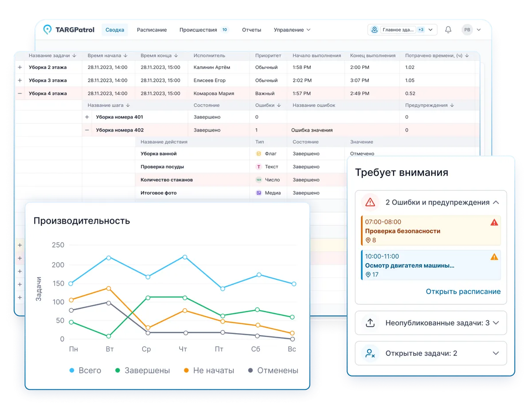Open the Происшествия tab
Image resolution: width=532 pixels, height=411 pixels.
click(x=198, y=30)
